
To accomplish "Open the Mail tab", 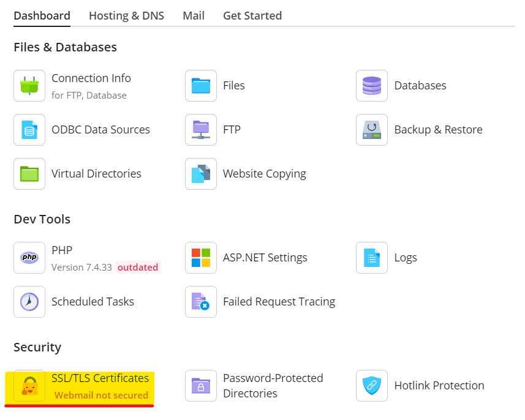I will 194,16.
